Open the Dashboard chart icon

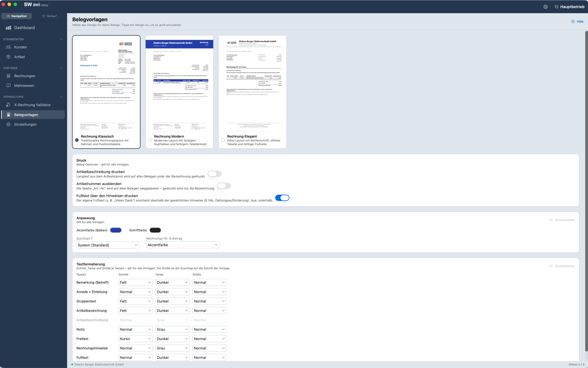coord(8,28)
